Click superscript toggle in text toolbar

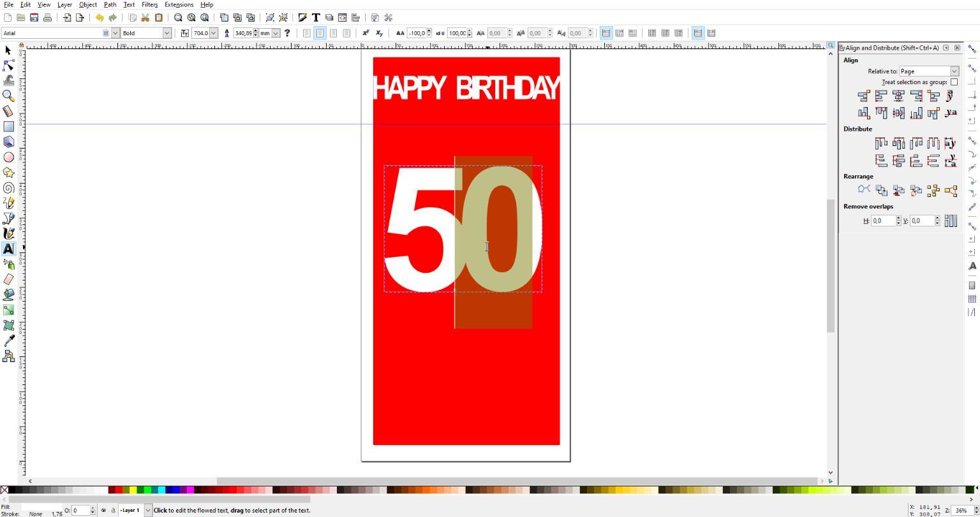366,33
